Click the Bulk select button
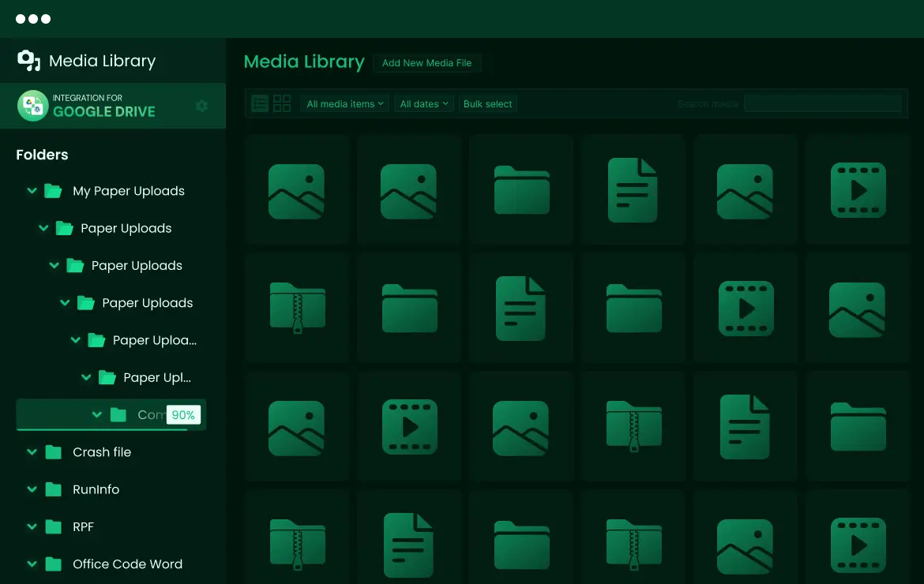Image resolution: width=924 pixels, height=584 pixels. click(x=487, y=103)
